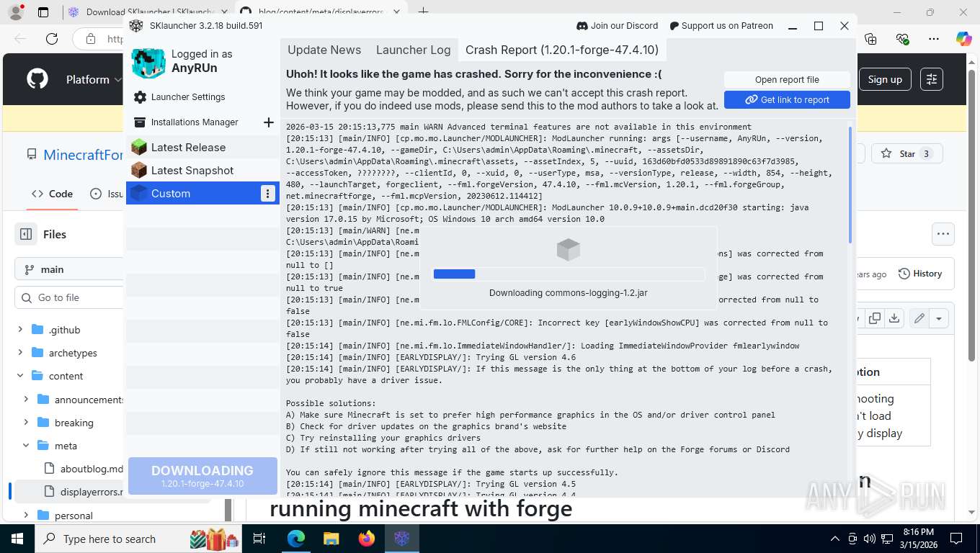The image size is (980, 553).
Task: Click GitHub Sign up button
Action: pyautogui.click(x=885, y=79)
